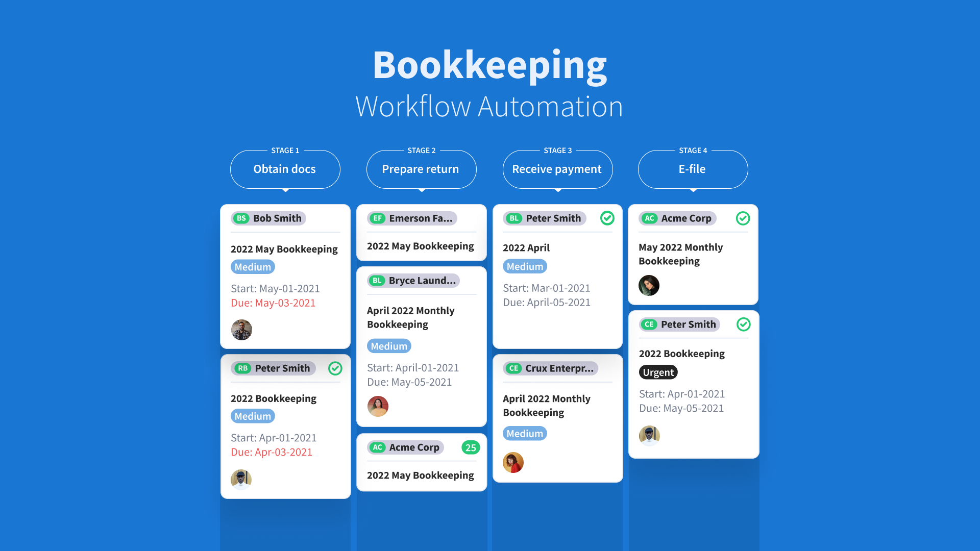
Task: Open Crux Enterpr... client name link
Action: [x=559, y=368]
